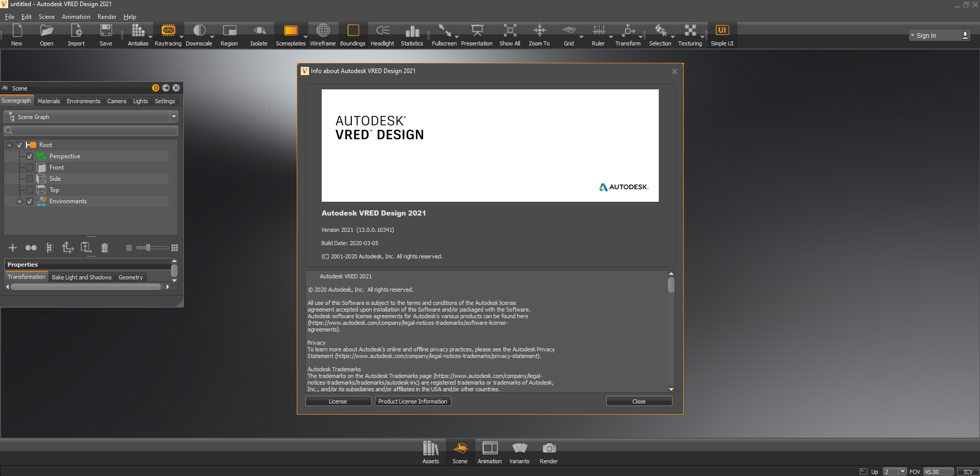Switch to the Materials tab

(49, 101)
